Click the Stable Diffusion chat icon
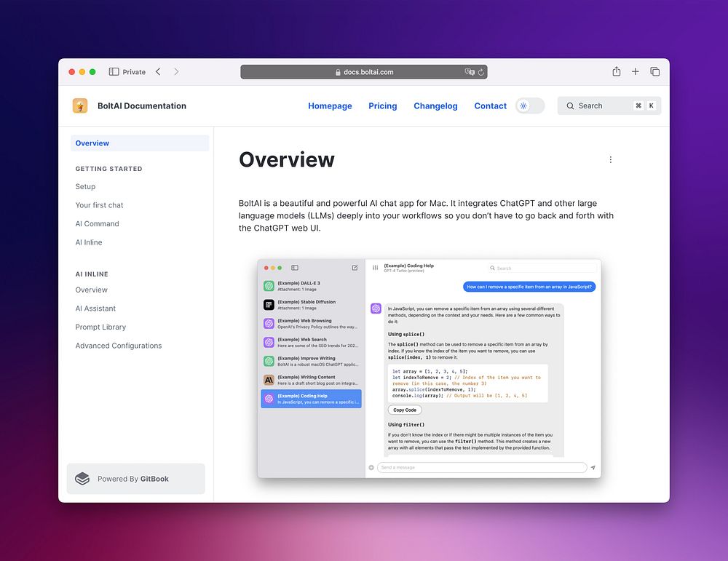 tap(269, 304)
